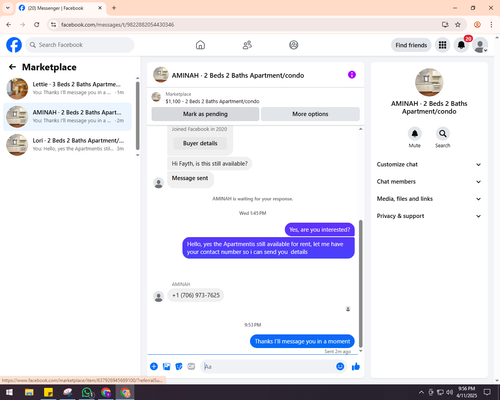Click the conversation list scrollbar
This screenshot has width=500, height=400.
pyautogui.click(x=137, y=115)
